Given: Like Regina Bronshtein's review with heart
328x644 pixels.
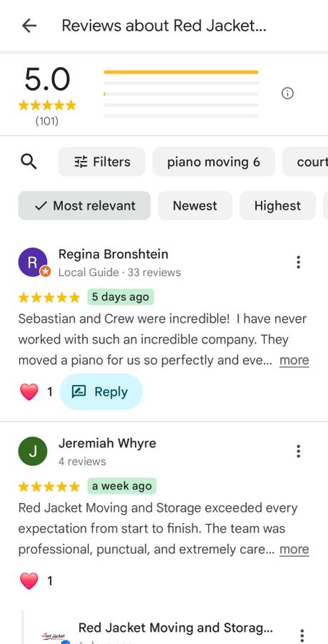Looking at the screenshot, I should (29, 392).
